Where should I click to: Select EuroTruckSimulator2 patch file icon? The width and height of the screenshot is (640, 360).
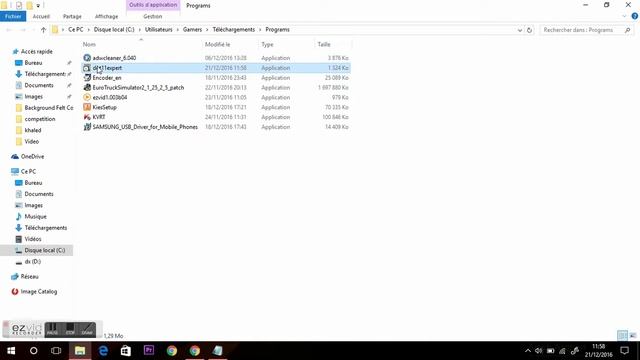[87, 87]
